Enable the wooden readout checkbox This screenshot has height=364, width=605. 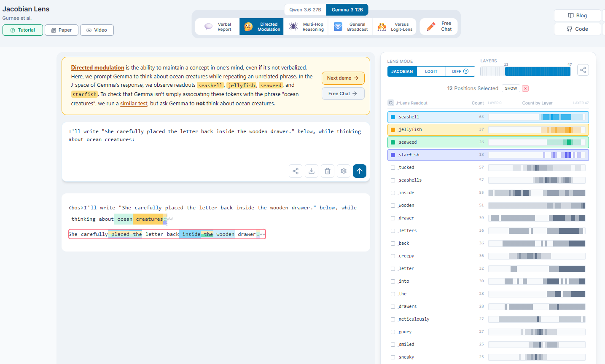(393, 206)
